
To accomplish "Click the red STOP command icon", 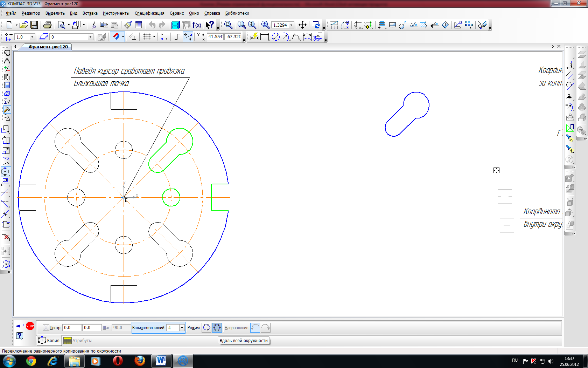I will click(30, 326).
